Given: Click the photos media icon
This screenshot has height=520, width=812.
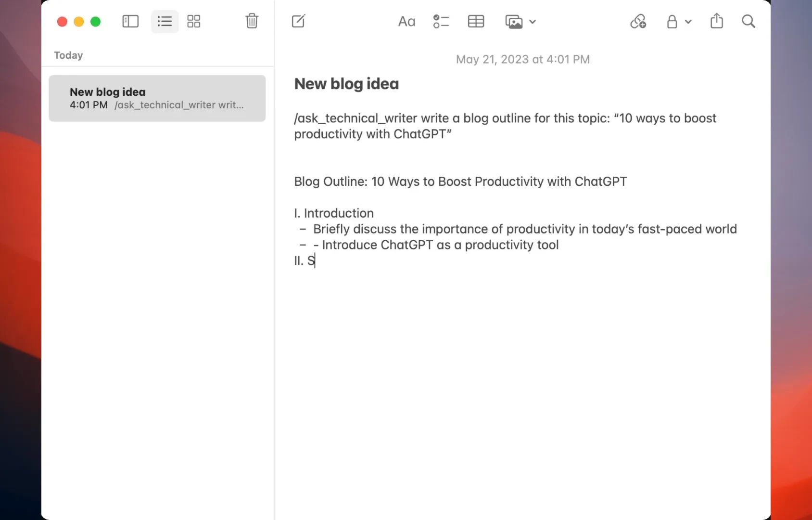Looking at the screenshot, I should tap(514, 22).
